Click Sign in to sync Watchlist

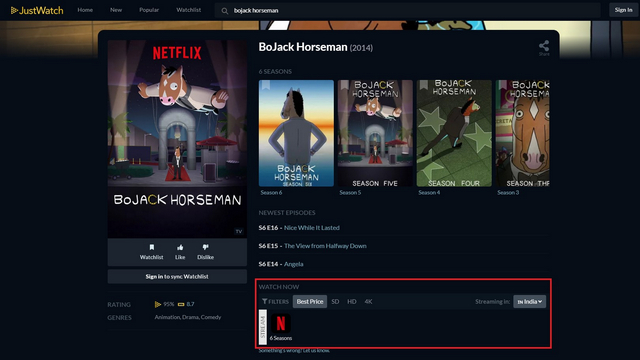pyautogui.click(x=177, y=276)
